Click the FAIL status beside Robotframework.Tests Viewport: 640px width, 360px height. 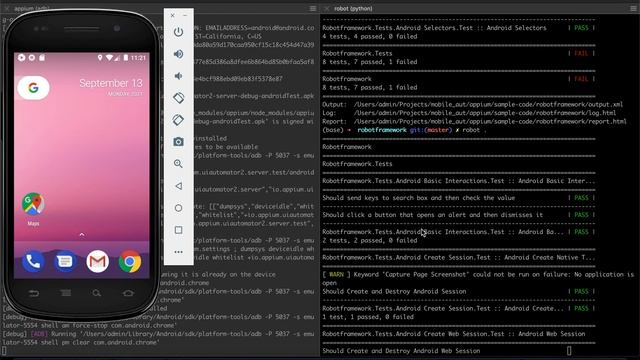581,53
